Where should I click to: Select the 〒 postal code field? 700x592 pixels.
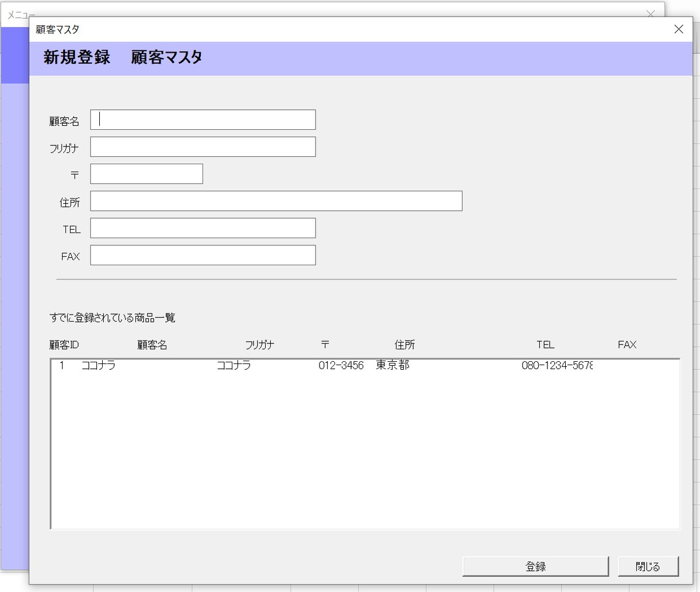(146, 174)
